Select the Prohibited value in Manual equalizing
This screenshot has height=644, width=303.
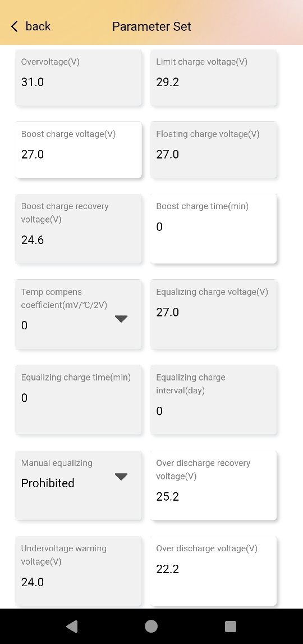click(48, 483)
